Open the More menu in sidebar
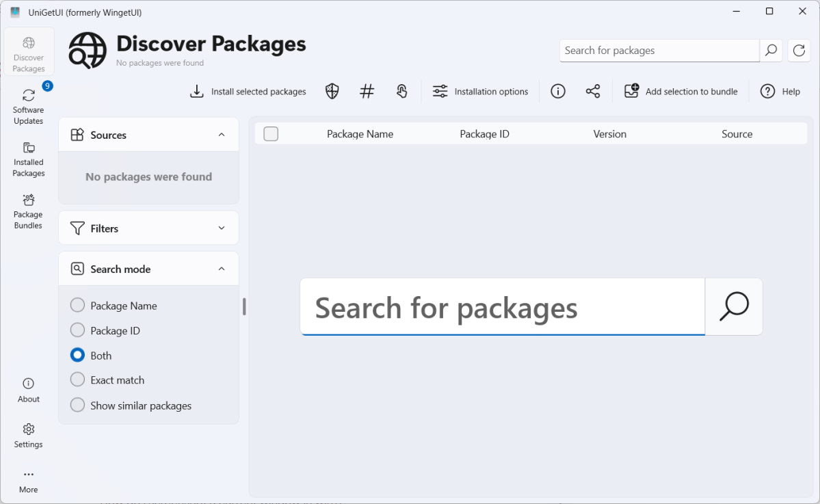The width and height of the screenshot is (820, 504). click(29, 481)
